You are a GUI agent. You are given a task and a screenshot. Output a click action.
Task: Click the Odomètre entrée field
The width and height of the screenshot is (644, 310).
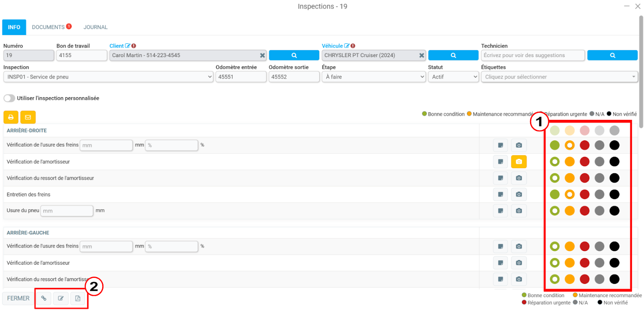pos(241,77)
